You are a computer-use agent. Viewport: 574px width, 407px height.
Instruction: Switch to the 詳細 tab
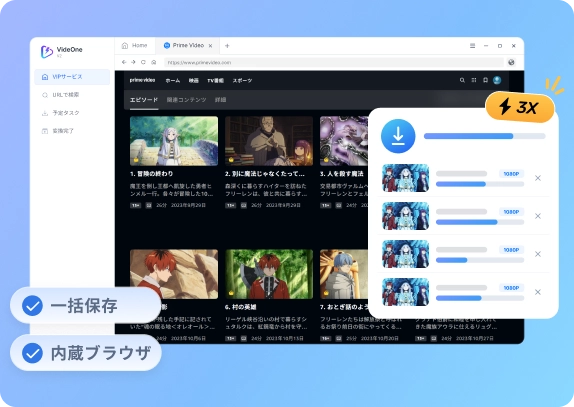pyautogui.click(x=220, y=100)
